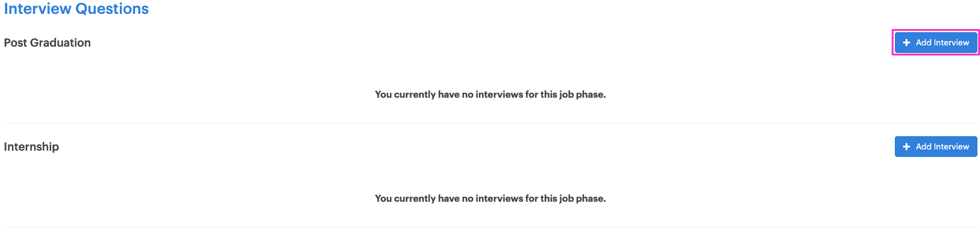Click the plus icon in Internship's Add Interview button
Viewport: 980px width, 232px height.
(x=907, y=147)
